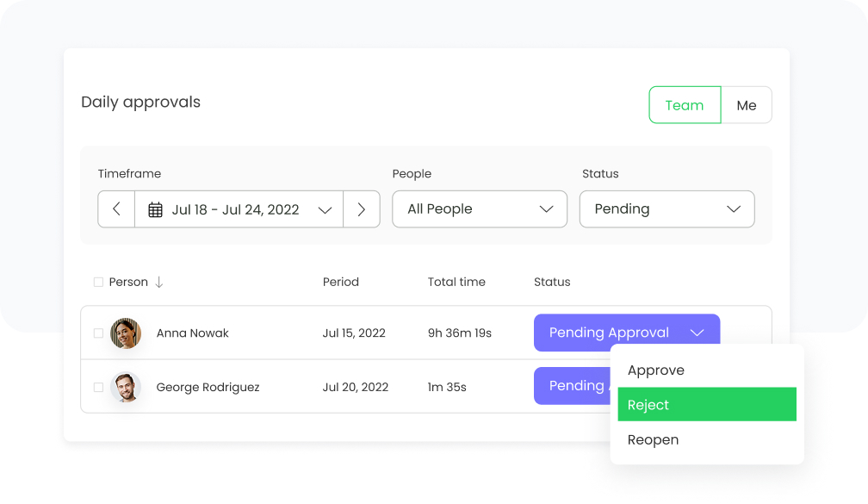Open the All People dropdown
868x504 pixels.
click(x=480, y=208)
